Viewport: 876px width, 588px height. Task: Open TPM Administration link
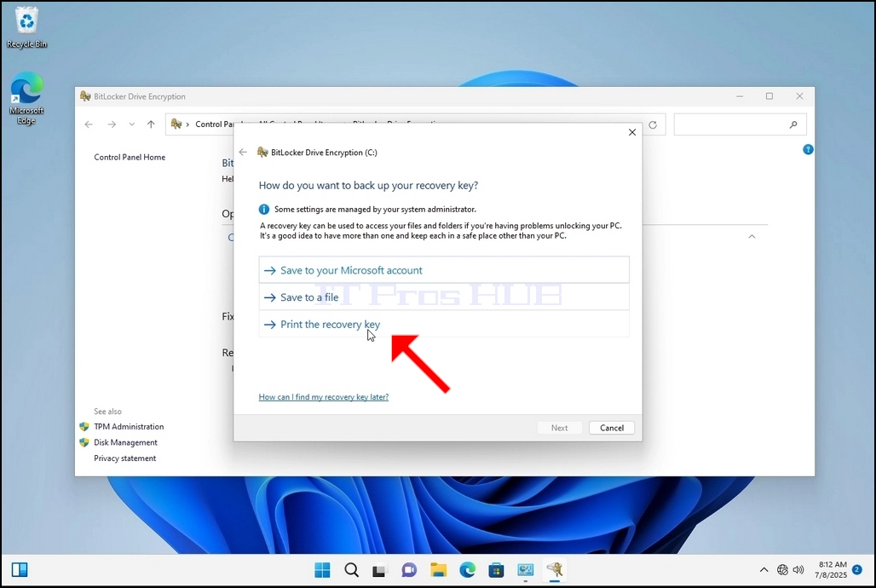click(x=129, y=426)
